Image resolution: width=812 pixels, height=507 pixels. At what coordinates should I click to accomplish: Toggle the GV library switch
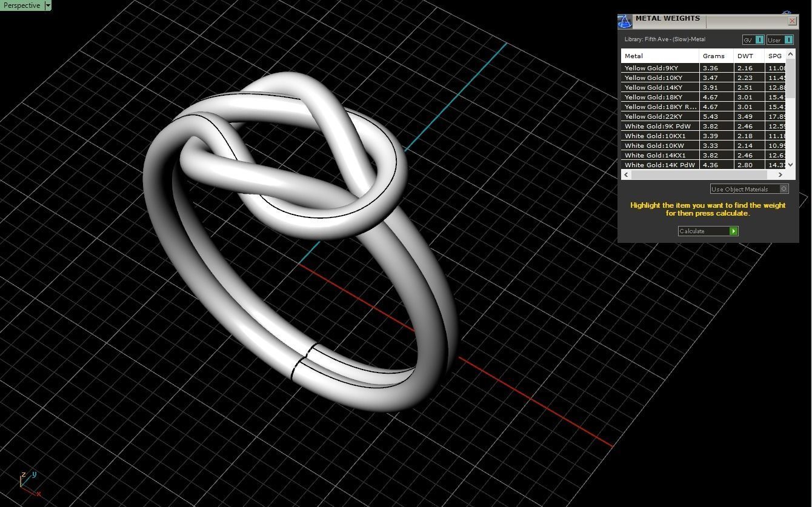753,40
